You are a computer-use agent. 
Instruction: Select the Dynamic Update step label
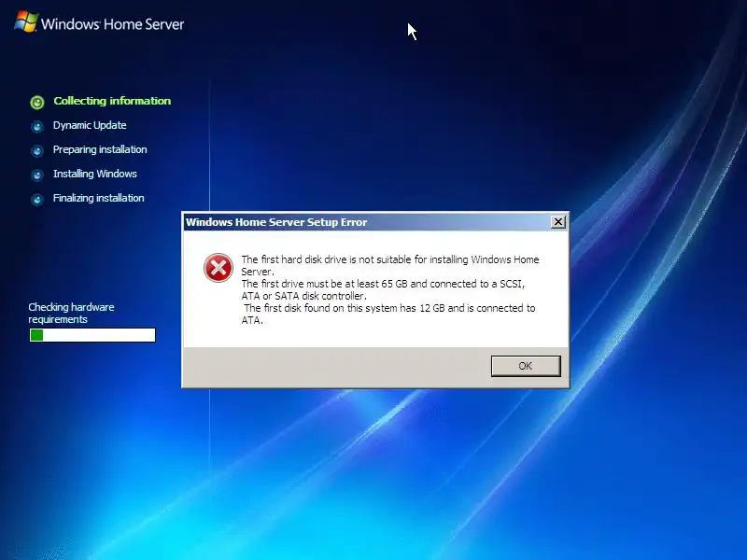90,125
